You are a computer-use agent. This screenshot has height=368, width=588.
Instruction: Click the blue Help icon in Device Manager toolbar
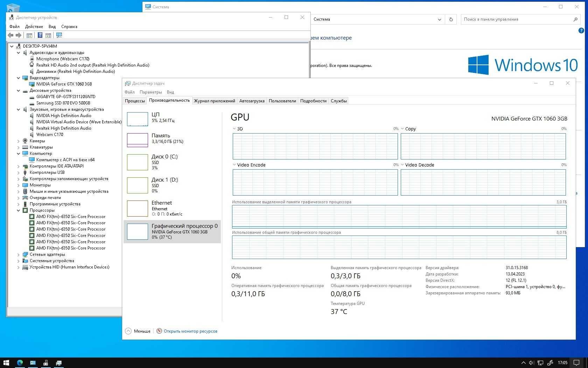click(40, 35)
